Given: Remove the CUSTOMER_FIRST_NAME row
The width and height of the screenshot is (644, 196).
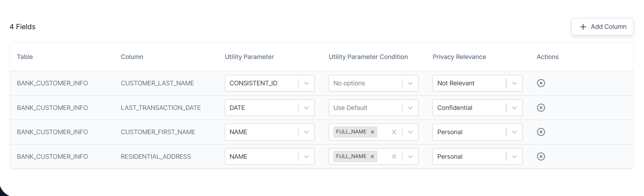Looking at the screenshot, I should 541,132.
